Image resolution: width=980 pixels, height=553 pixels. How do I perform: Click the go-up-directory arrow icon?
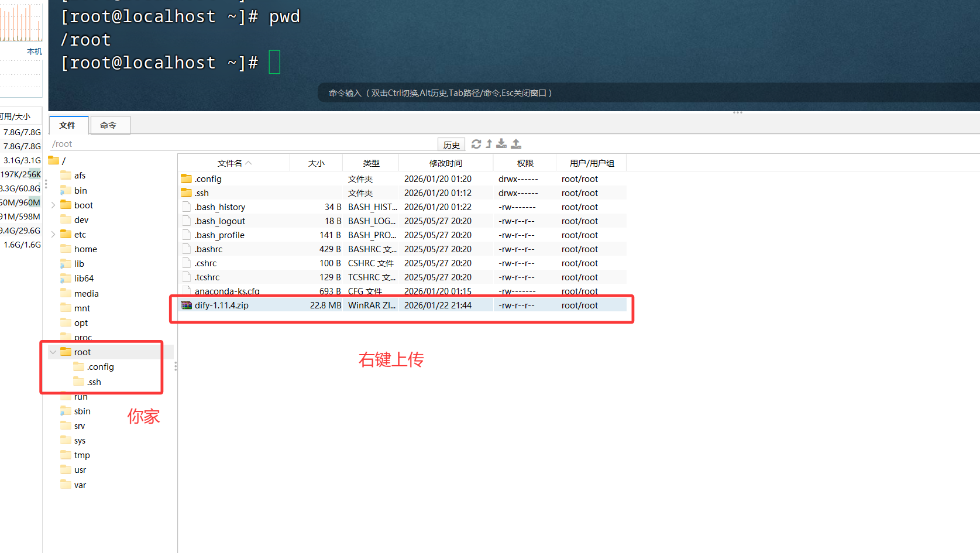pyautogui.click(x=489, y=144)
